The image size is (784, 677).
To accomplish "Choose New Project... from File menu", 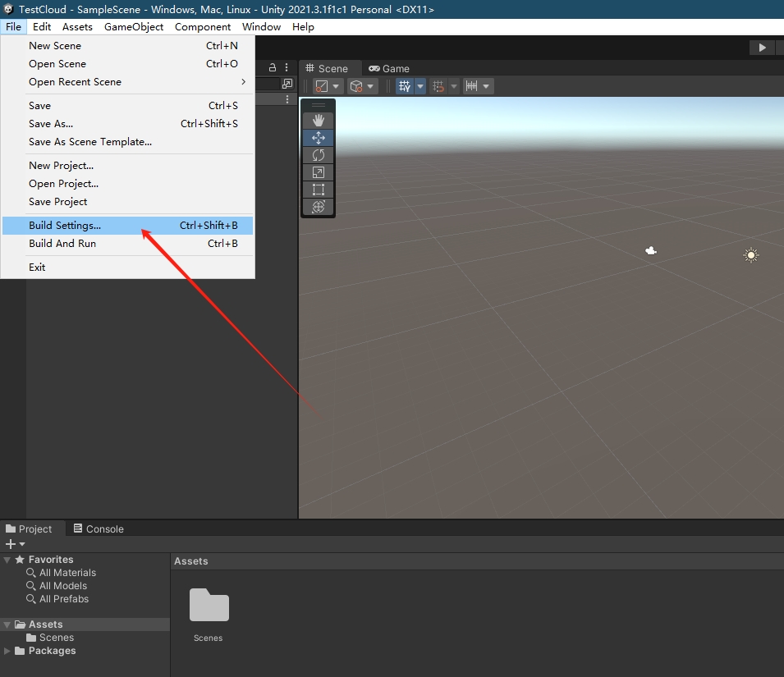I will [x=127, y=166].
